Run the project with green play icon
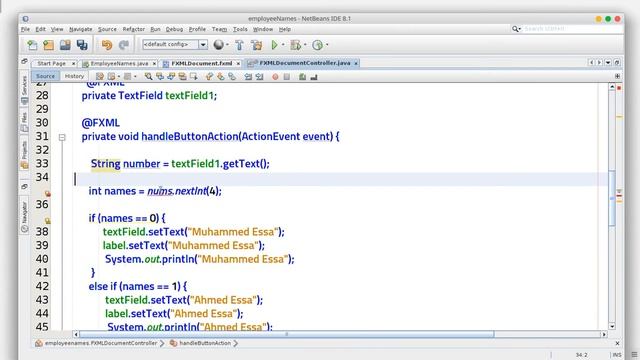This screenshot has width=640, height=360. (x=275, y=45)
